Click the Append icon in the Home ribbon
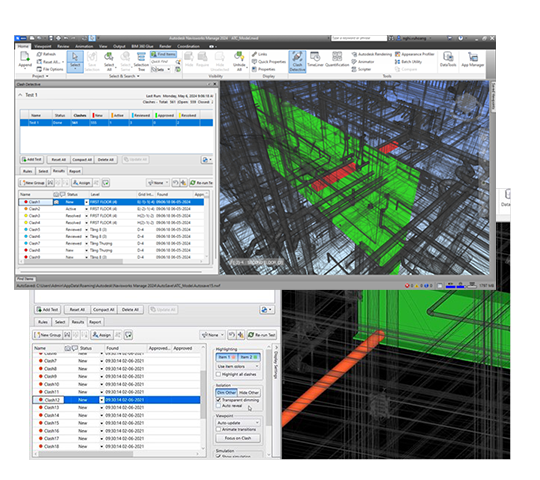540x480 pixels. 25,60
